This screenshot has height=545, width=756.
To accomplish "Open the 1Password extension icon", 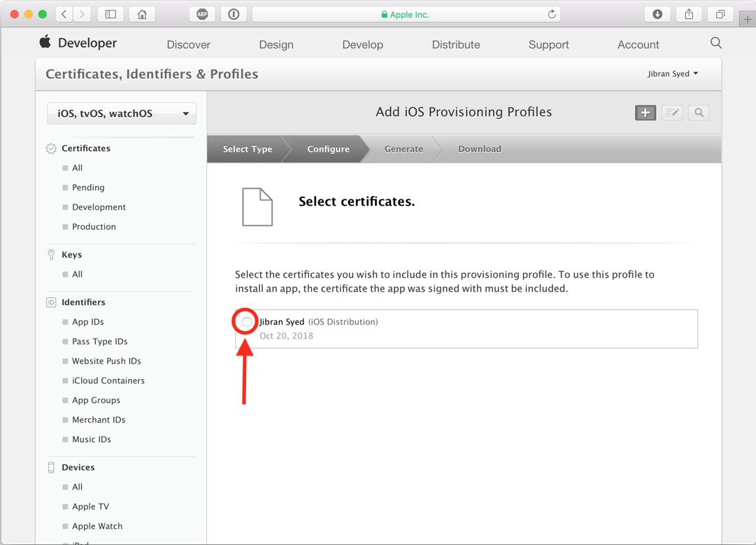I will 234,14.
